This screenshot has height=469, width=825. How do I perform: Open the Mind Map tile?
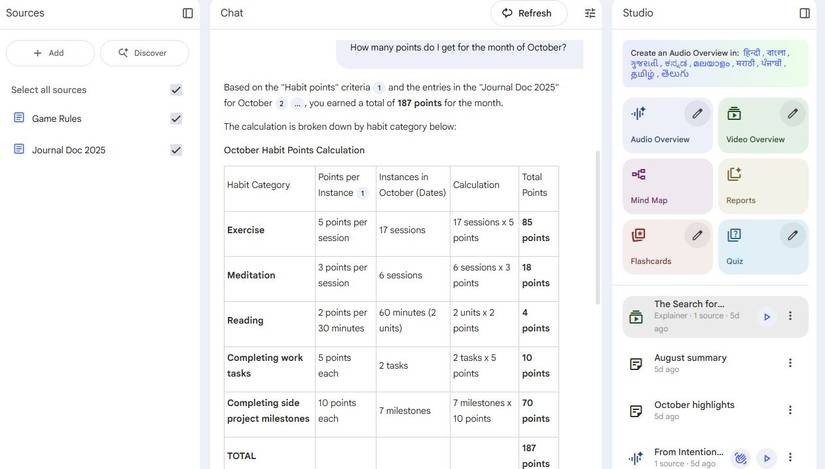(665, 186)
